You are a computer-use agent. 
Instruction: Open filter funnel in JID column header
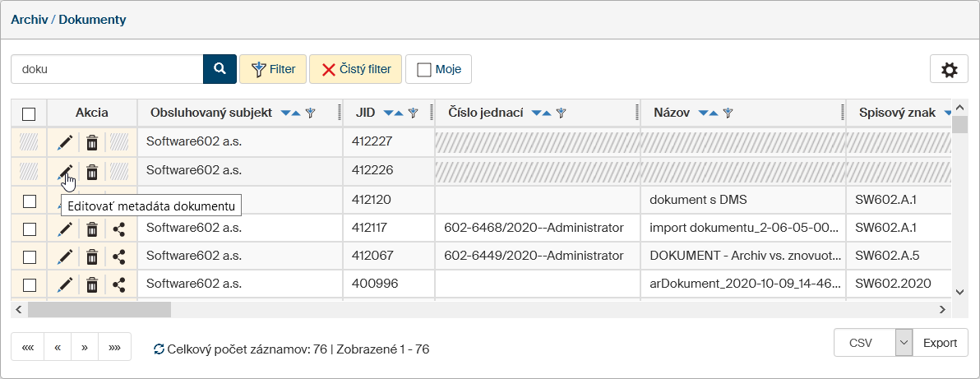tap(414, 113)
